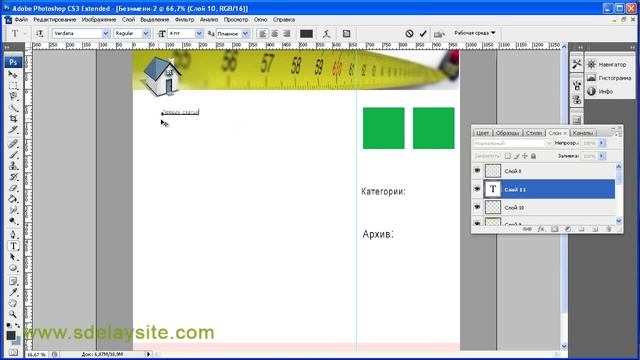The width and height of the screenshot is (640, 360).
Task: Hide layer Слой 8 with eye icon
Action: [477, 171]
